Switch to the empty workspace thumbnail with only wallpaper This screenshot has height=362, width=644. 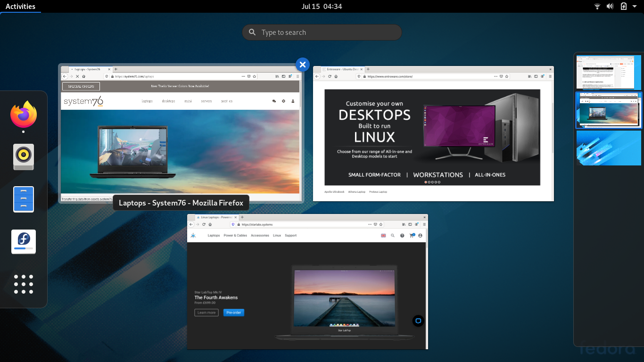(609, 148)
